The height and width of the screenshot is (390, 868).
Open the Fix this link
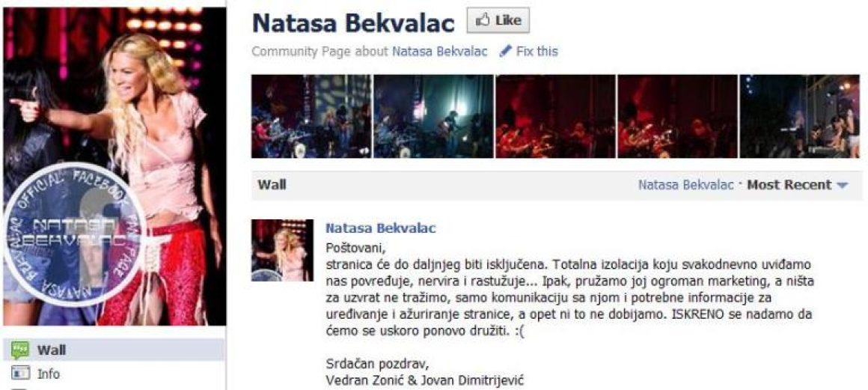click(537, 52)
